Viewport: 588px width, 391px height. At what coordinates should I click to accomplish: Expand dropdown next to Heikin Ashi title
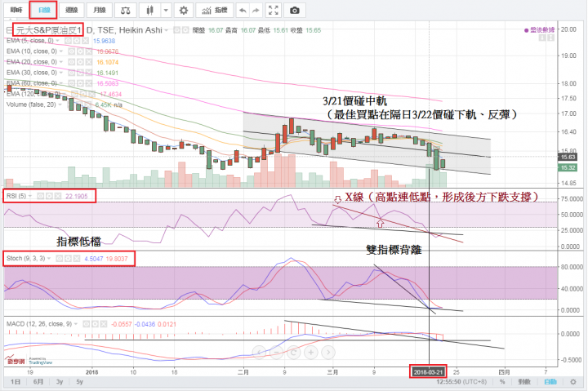166,30
